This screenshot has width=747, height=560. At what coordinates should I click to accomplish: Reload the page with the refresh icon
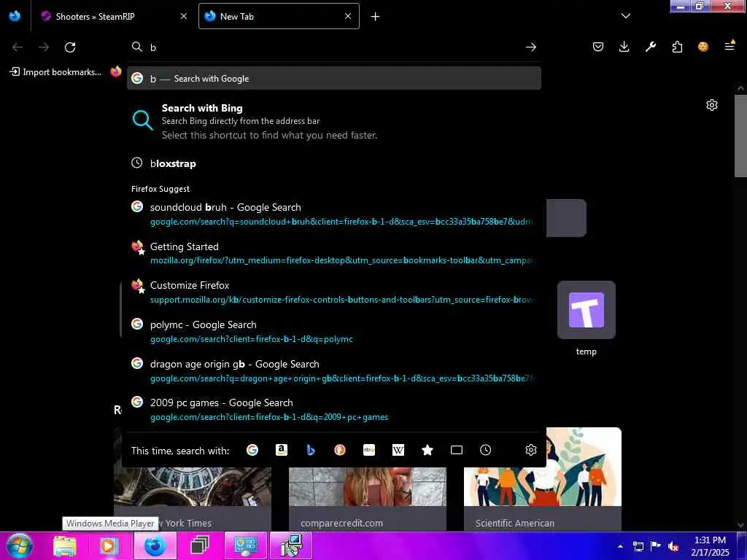(x=70, y=47)
